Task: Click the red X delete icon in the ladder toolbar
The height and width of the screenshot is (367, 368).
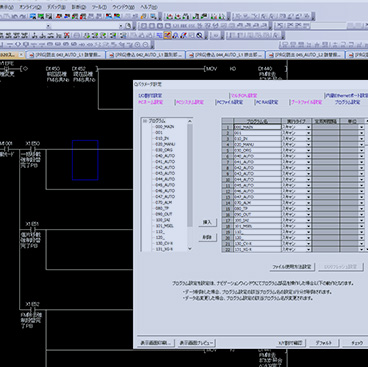Action: tap(67, 35)
